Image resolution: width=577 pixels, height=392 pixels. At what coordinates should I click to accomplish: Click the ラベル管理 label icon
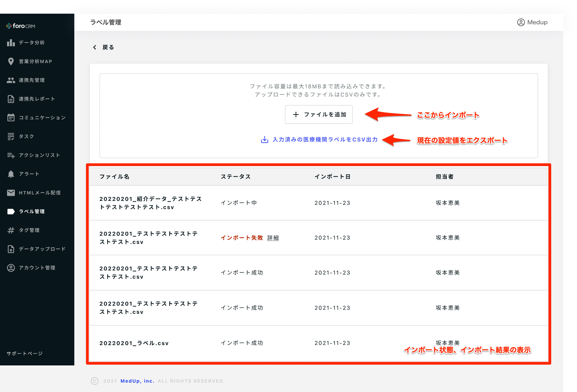tap(11, 211)
